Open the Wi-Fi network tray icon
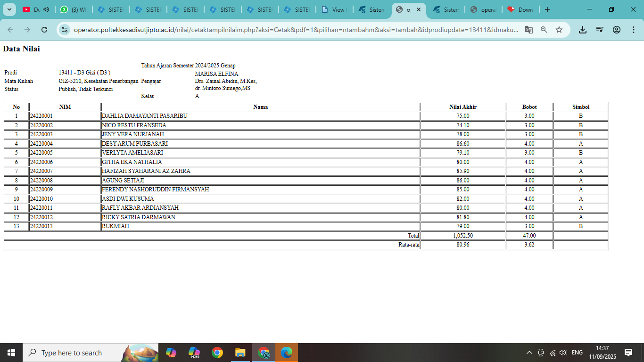This screenshot has width=644, height=362. tap(552, 353)
